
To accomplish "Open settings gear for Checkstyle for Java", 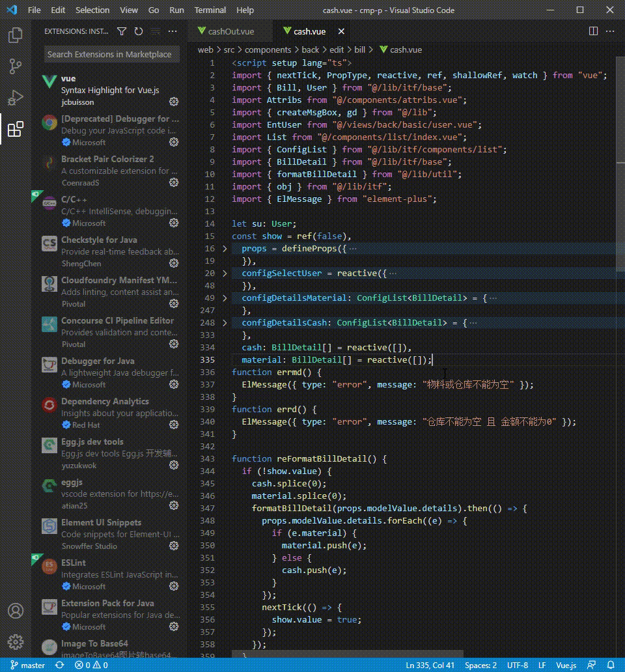I will (x=173, y=263).
